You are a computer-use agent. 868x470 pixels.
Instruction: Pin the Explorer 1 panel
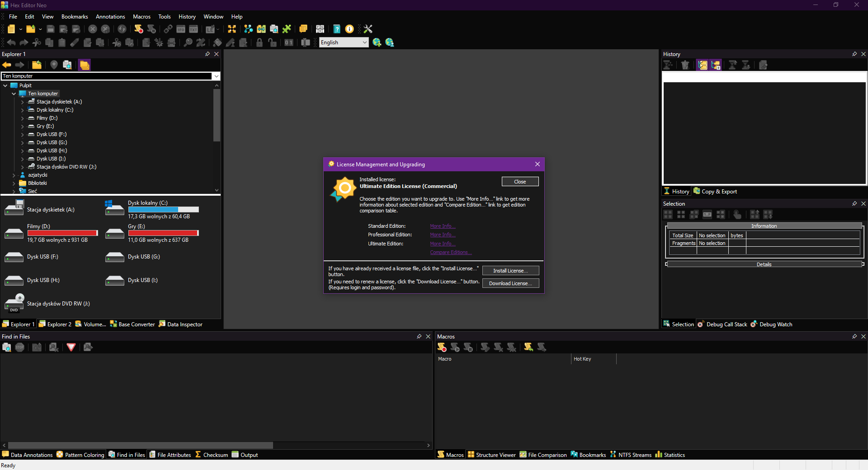[x=208, y=54]
